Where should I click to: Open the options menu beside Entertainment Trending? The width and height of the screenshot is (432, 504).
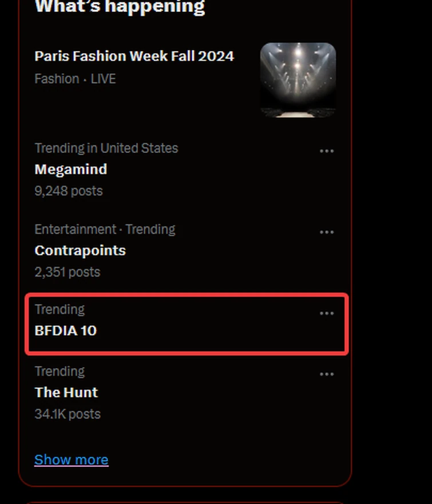coord(327,232)
